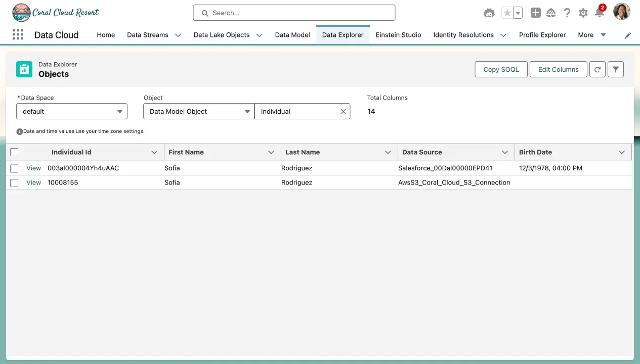640x364 pixels.
Task: Click into the global Search field
Action: point(294,13)
